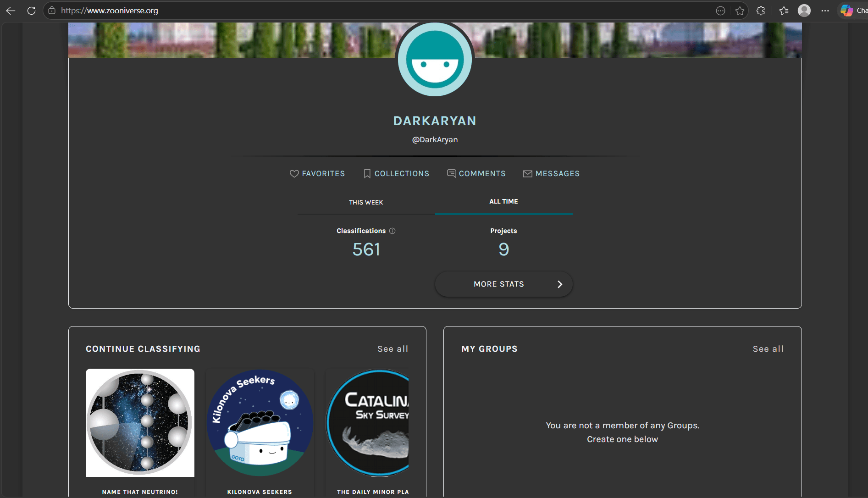This screenshot has height=498, width=868.
Task: Click the round icon left of the star
Action: 720,11
